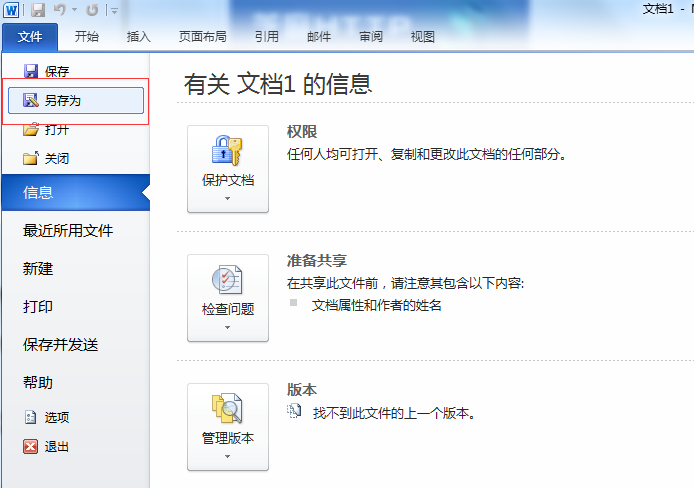Select 另存为 to save a copy
694x488 pixels.
[x=63, y=100]
